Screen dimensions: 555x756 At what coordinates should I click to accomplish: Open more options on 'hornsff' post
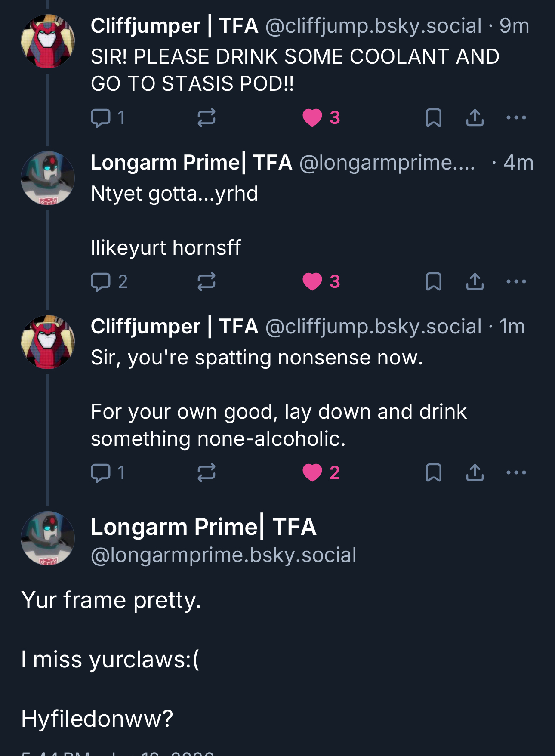(516, 282)
